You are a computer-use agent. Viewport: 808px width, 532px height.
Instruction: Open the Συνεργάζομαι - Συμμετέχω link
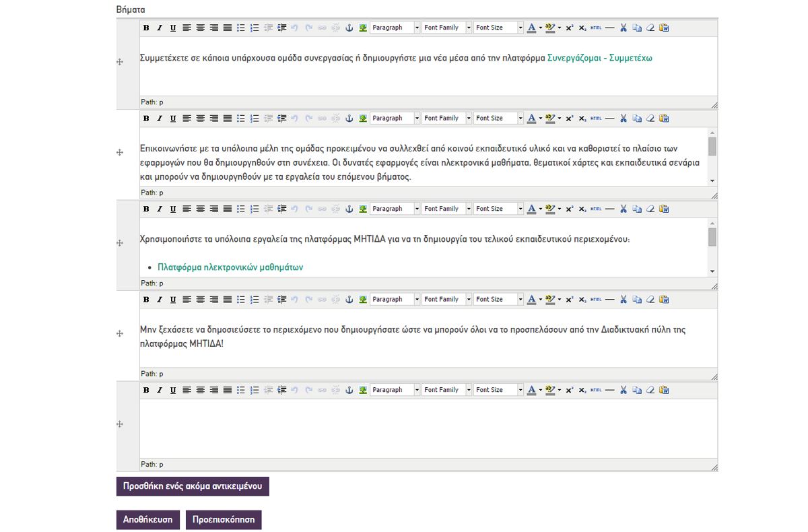599,58
